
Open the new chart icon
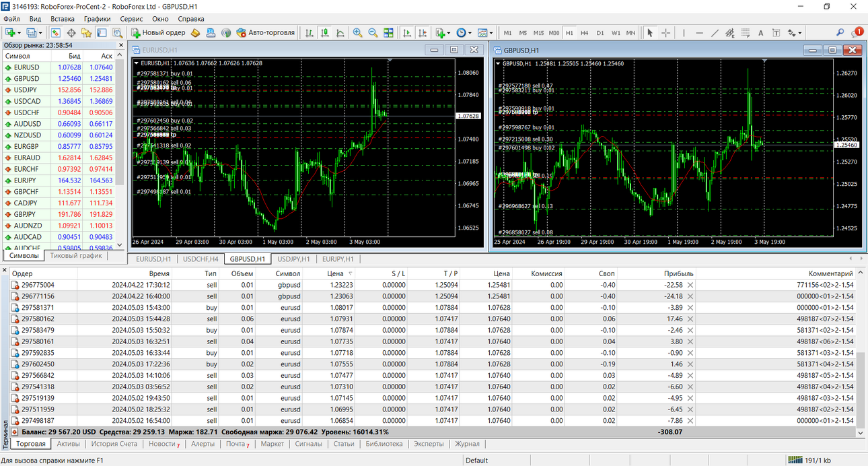coord(11,32)
